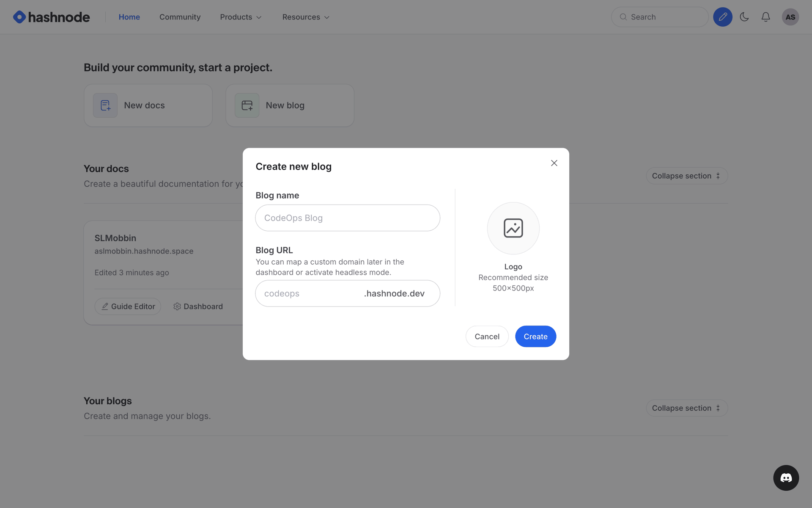The height and width of the screenshot is (508, 812).
Task: Open notifications bell
Action: (765, 17)
